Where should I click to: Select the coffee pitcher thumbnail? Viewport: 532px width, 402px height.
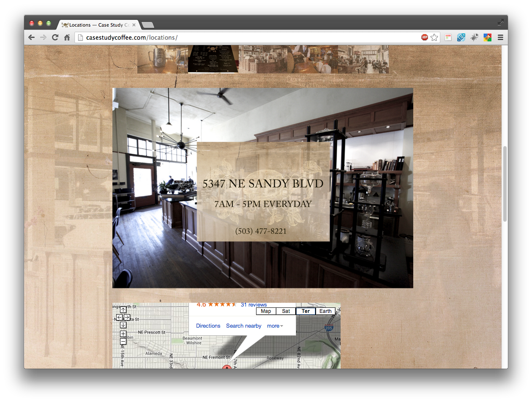(163, 59)
